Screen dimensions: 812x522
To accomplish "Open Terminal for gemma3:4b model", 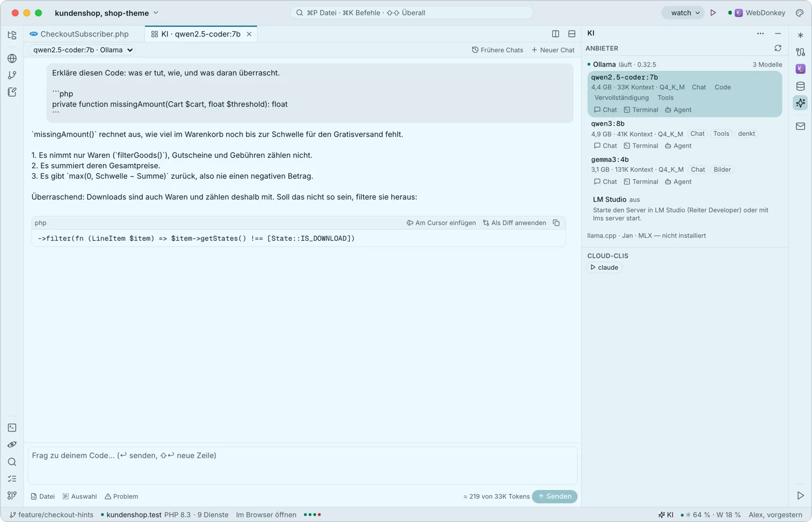I will tap(641, 182).
